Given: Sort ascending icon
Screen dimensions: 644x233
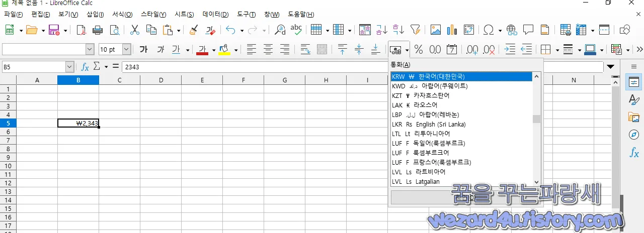Looking at the screenshot, I should [x=382, y=30].
